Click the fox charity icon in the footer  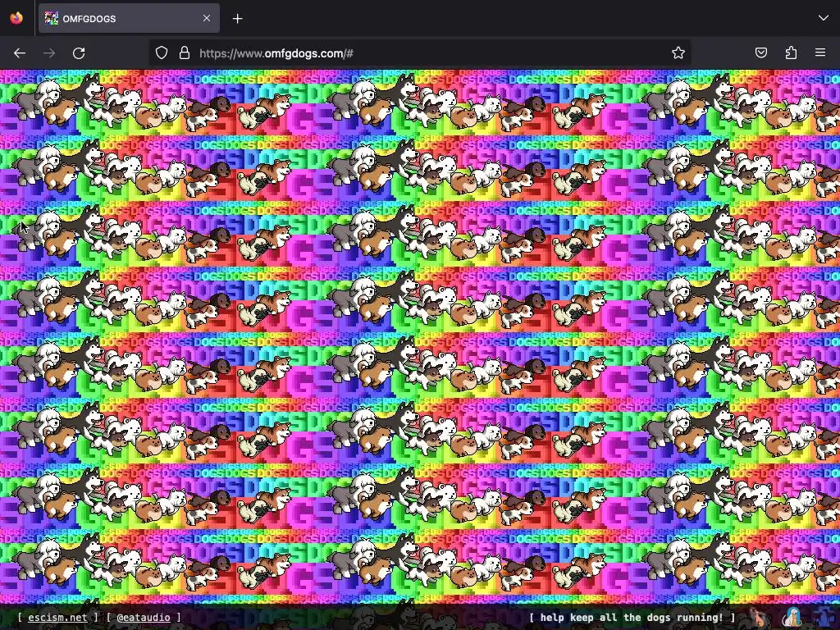click(759, 617)
